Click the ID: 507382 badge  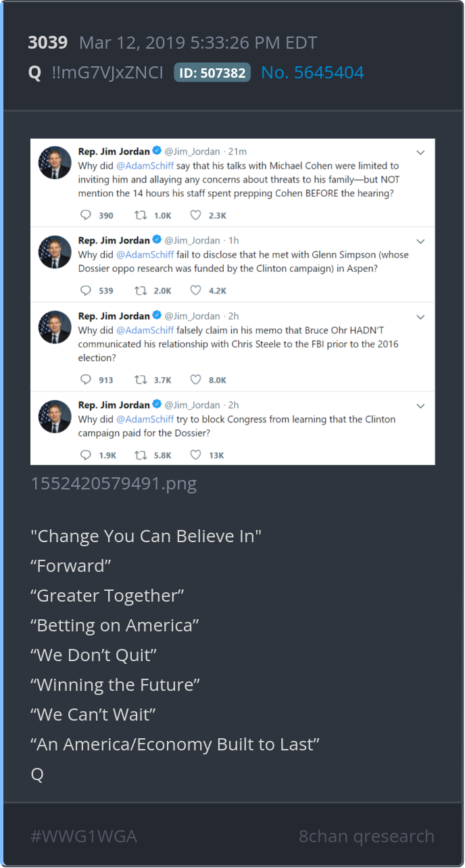[x=212, y=73]
